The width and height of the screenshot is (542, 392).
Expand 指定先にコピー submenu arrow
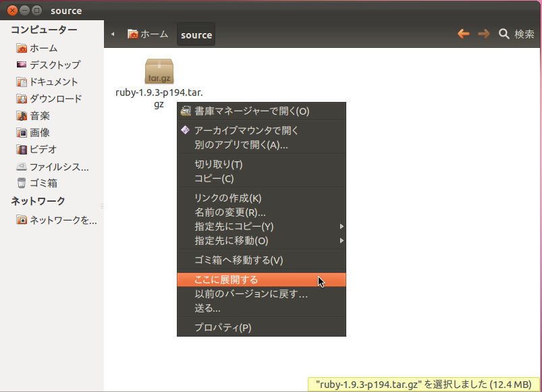[x=342, y=227]
